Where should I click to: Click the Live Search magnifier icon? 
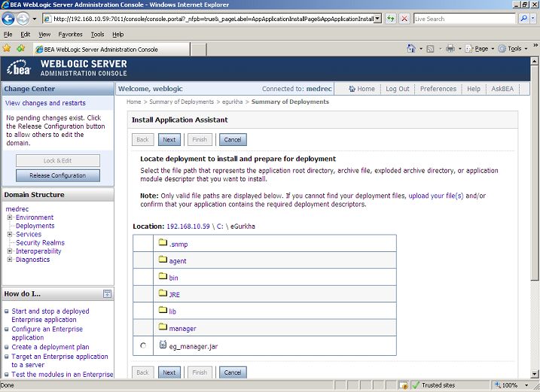click(x=523, y=19)
